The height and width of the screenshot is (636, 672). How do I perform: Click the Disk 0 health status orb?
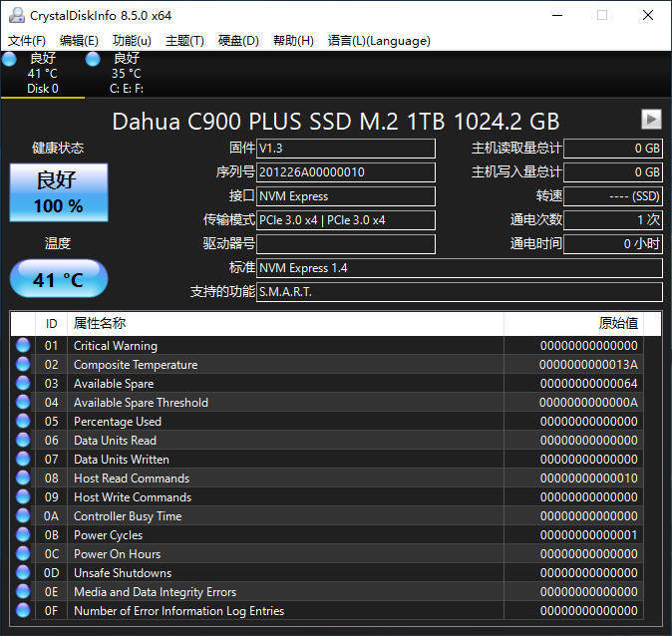(x=9, y=59)
